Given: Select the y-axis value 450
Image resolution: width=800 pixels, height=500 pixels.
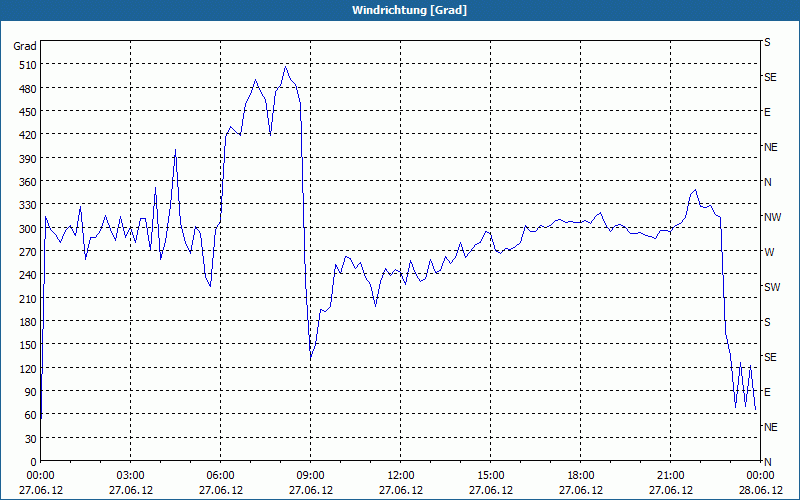Looking at the screenshot, I should pos(28,112).
